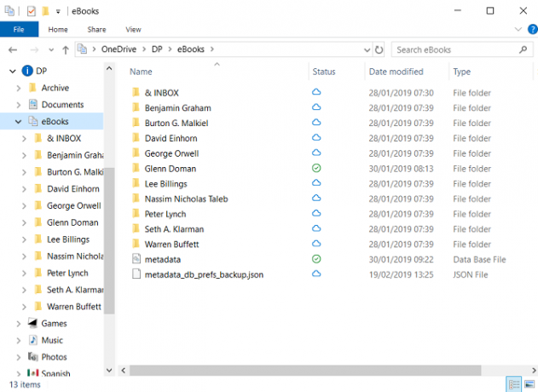The height and width of the screenshot is (392, 538).
Task: Click the navigation pane scroll up arrow
Action: (x=109, y=68)
